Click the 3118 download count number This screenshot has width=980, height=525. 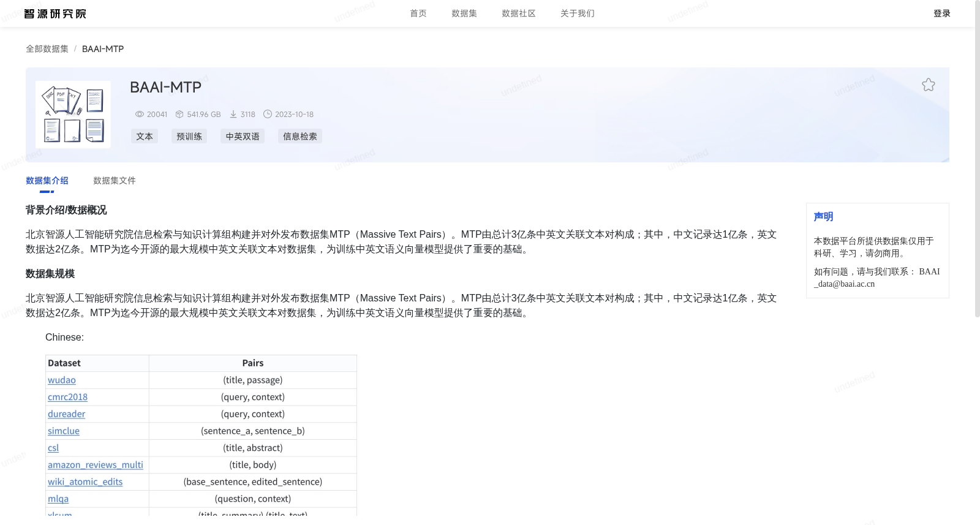pyautogui.click(x=248, y=115)
